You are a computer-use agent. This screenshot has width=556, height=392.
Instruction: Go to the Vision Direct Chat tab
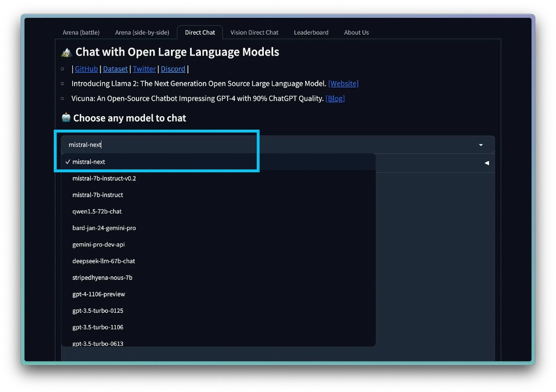tap(254, 33)
